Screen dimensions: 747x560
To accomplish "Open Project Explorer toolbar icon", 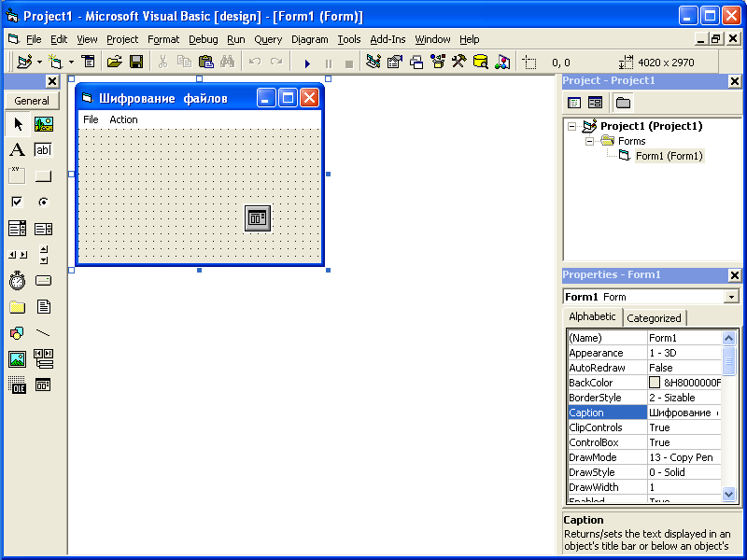I will (x=373, y=62).
